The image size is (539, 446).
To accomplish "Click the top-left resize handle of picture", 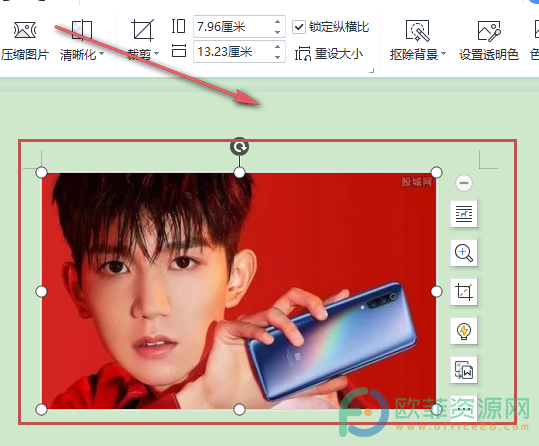I will point(42,172).
